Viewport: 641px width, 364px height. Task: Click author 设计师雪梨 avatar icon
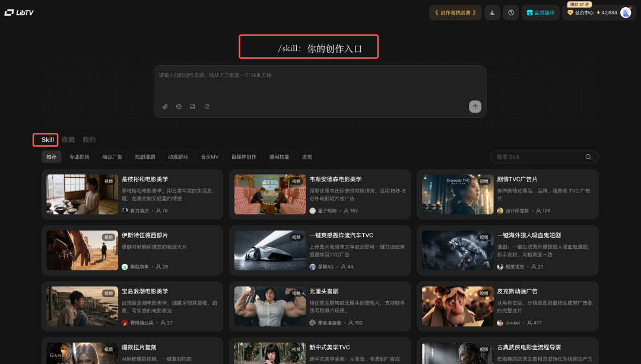[500, 211]
